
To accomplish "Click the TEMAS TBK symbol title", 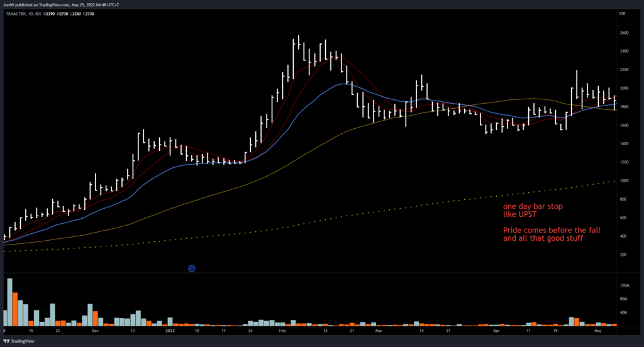I will point(17,13).
